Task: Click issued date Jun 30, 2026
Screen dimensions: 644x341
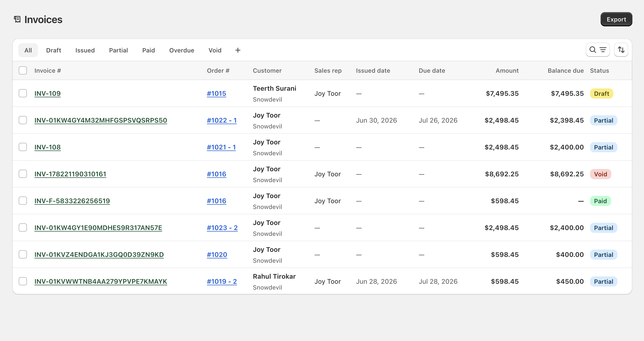Action: 376,120
